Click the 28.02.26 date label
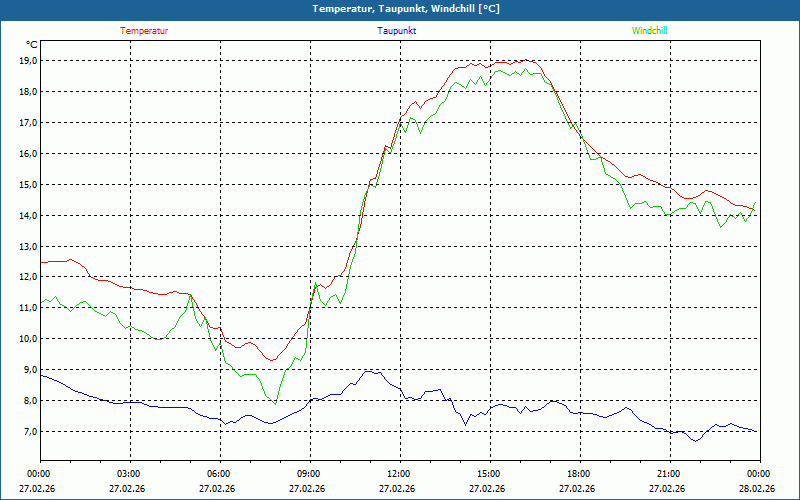 [757, 489]
